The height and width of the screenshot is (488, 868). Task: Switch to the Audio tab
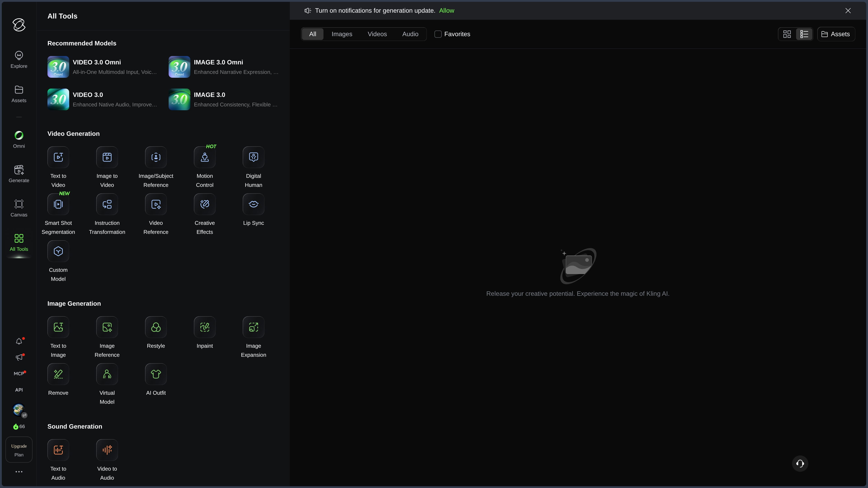coord(410,34)
